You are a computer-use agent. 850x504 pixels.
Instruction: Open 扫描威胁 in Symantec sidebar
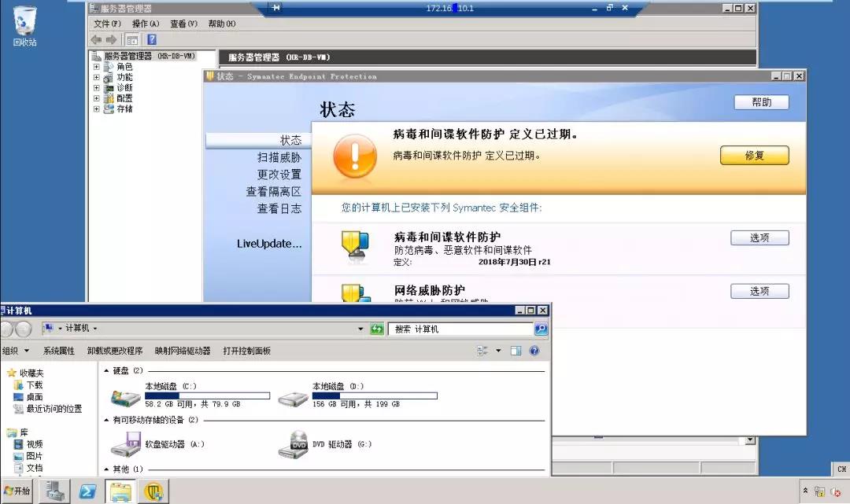tap(279, 157)
